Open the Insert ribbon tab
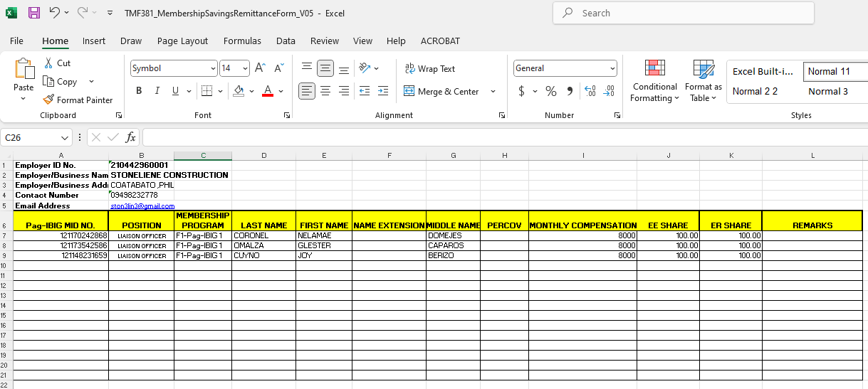868x389 pixels. tap(94, 41)
